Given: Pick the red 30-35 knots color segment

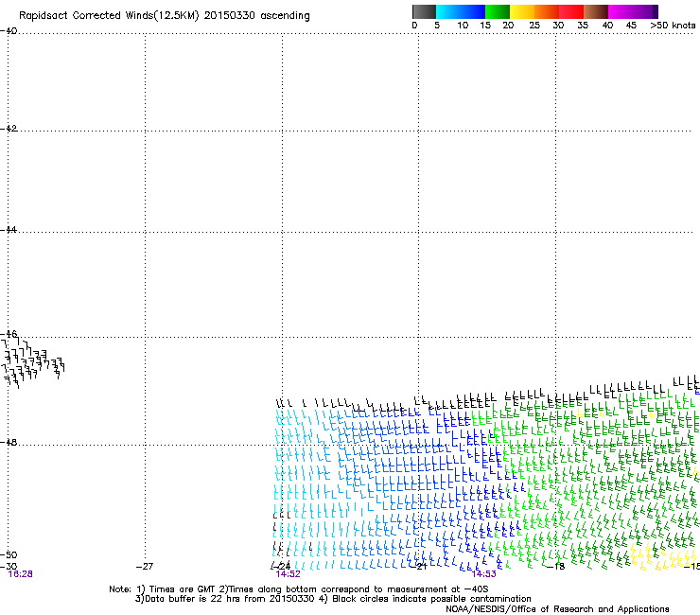Looking at the screenshot, I should (x=571, y=11).
